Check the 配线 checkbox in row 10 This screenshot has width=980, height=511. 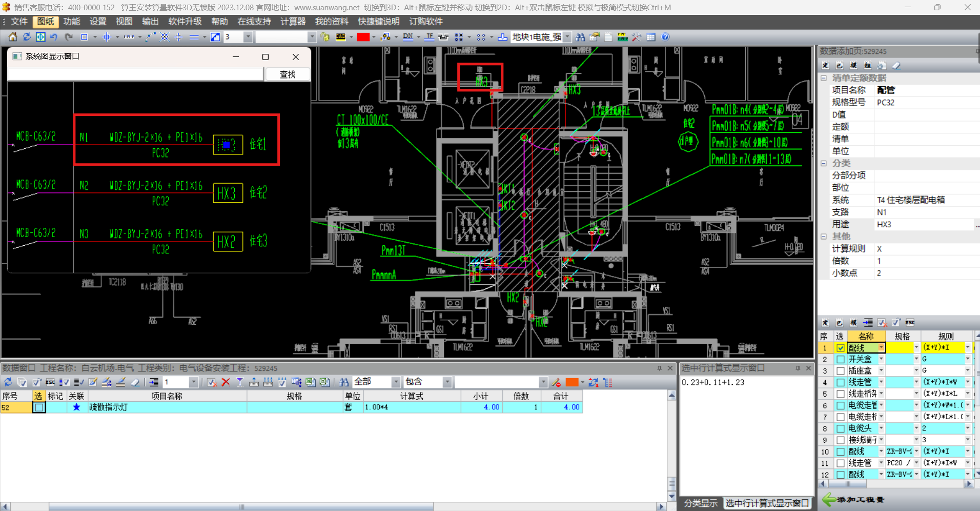[x=841, y=451]
